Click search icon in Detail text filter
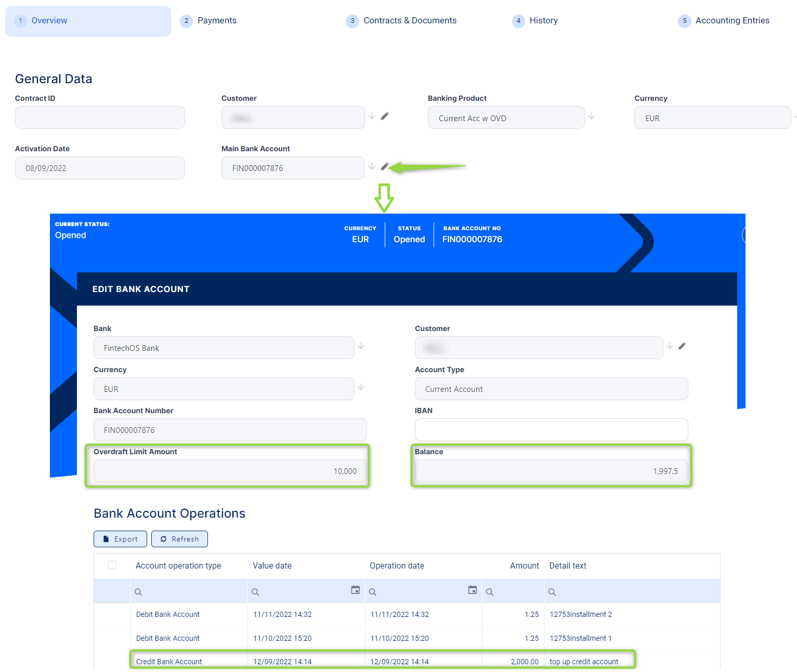Image resolution: width=797 pixels, height=672 pixels. (x=552, y=592)
